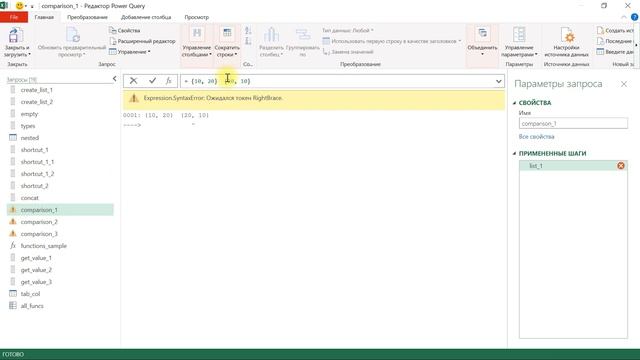Open Расширенный редактор

[x=142, y=41]
